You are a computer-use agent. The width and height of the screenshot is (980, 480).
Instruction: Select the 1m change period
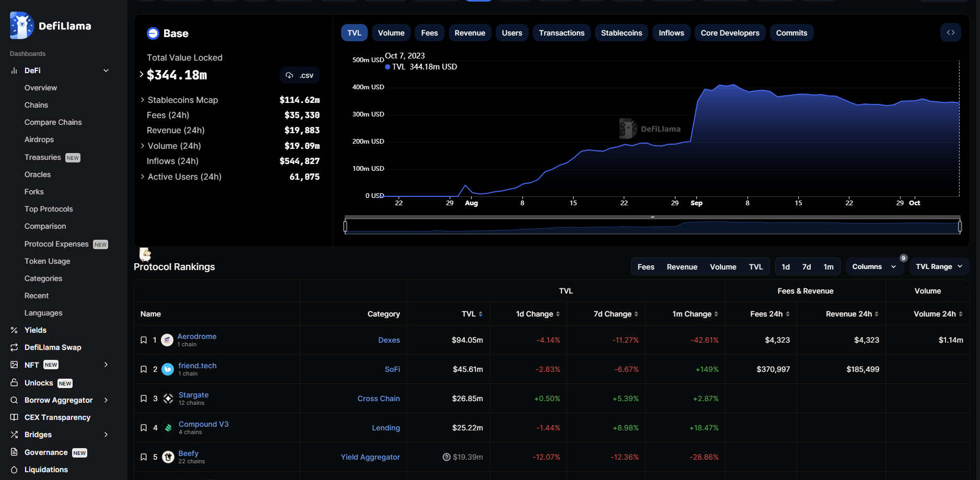(829, 267)
